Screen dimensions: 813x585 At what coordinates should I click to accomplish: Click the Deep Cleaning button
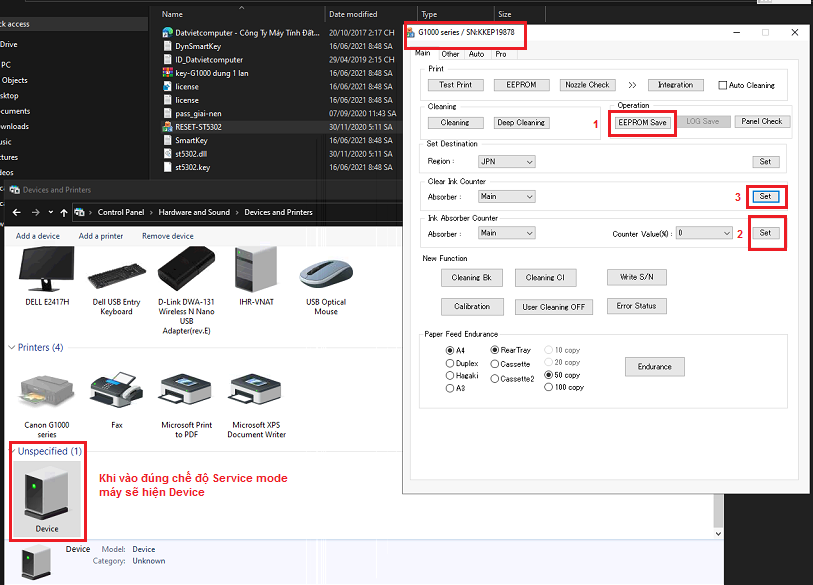pos(521,122)
